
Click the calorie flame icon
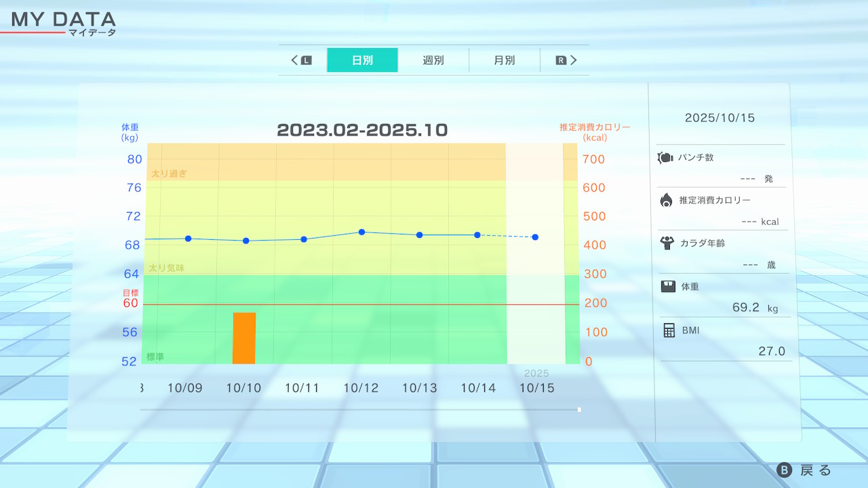(x=666, y=200)
